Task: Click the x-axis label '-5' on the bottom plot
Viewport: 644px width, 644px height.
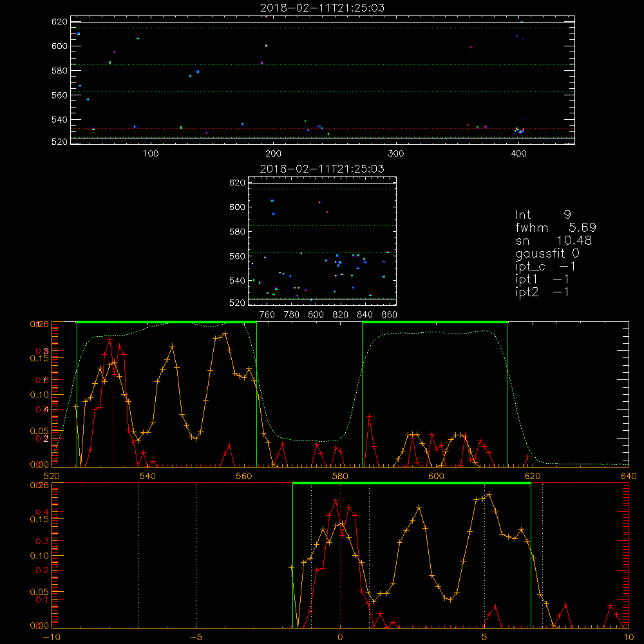Action: [x=196, y=637]
